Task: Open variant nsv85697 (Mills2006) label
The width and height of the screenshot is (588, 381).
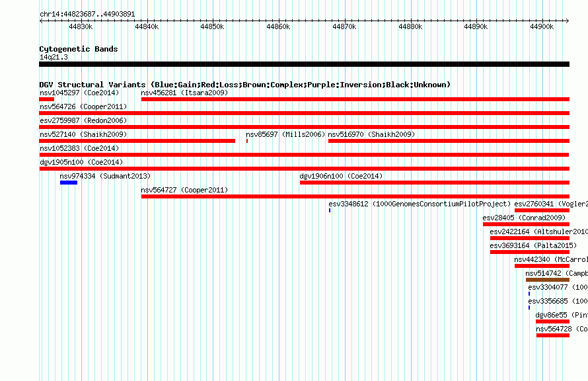Action: tap(285, 134)
